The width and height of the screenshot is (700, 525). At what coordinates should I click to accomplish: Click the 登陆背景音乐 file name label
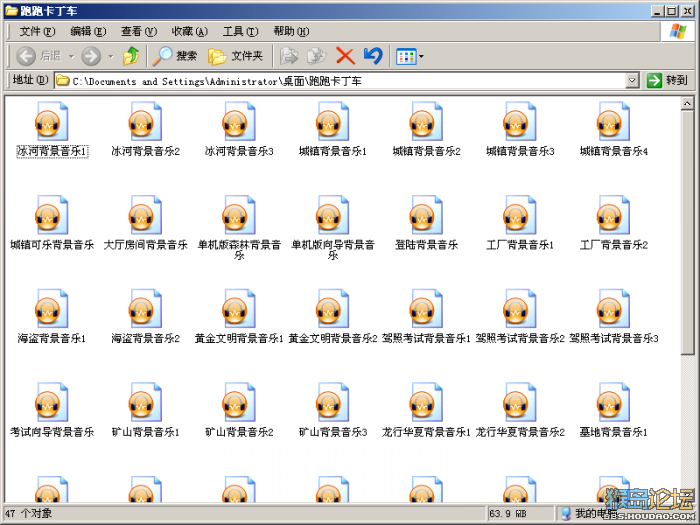coord(426,245)
